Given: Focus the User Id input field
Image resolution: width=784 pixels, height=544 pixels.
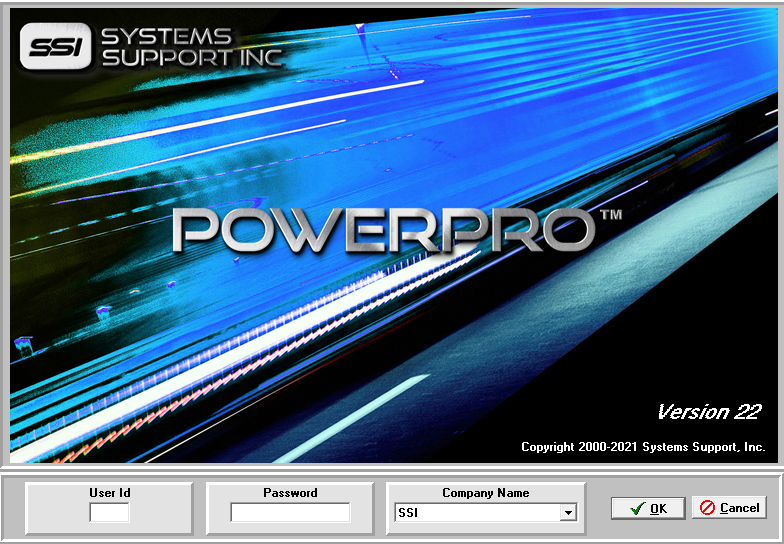Looking at the screenshot, I should point(109,513).
